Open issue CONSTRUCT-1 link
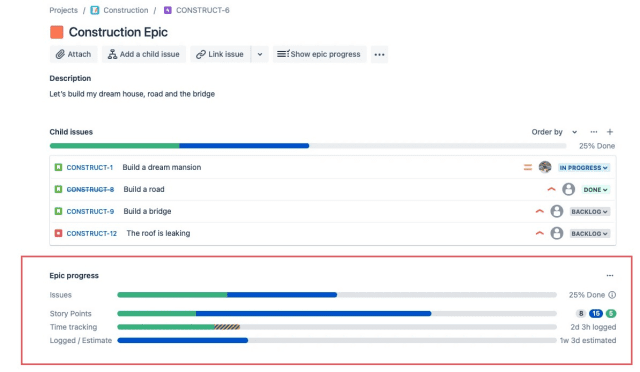Viewport: 640px width, 372px height. tap(89, 167)
